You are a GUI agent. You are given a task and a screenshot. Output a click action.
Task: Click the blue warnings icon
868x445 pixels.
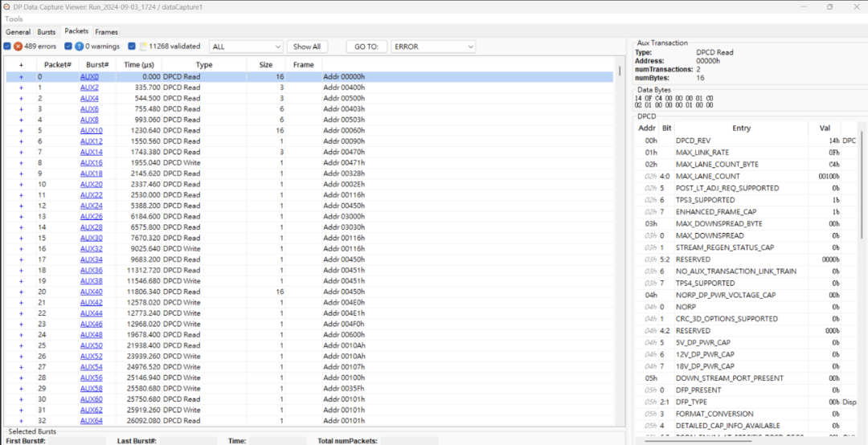click(79, 47)
